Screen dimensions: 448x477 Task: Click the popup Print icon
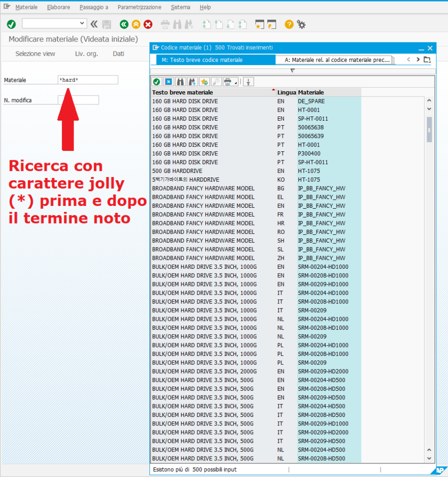(x=228, y=82)
